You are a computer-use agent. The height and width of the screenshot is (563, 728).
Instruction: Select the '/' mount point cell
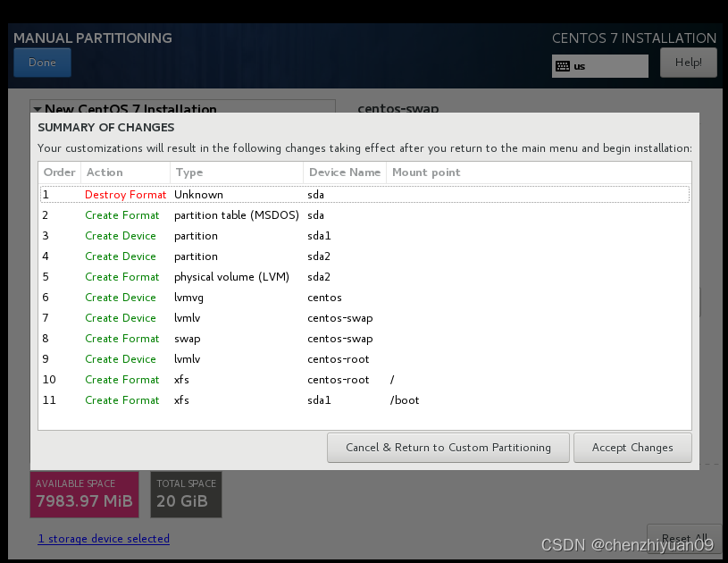click(x=392, y=380)
